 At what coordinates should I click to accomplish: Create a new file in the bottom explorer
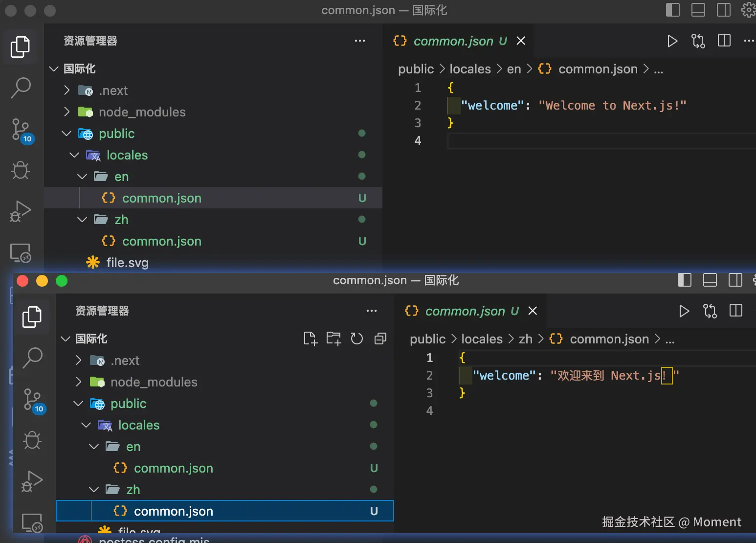311,339
